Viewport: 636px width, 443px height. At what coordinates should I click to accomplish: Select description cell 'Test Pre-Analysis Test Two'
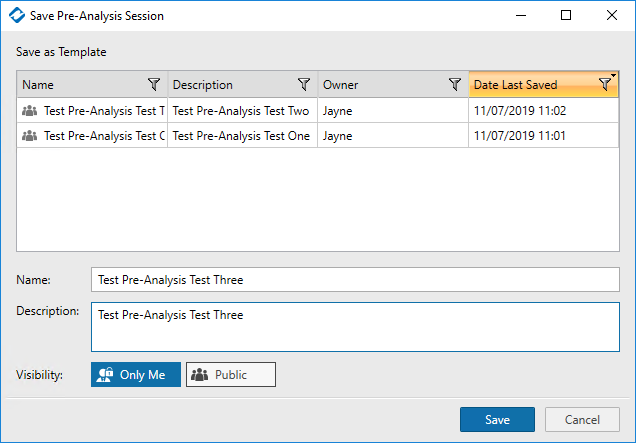[x=243, y=111]
